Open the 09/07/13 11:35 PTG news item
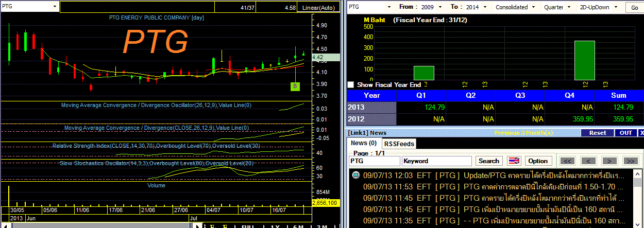Screen dimensions: 644x228 (x=494, y=220)
